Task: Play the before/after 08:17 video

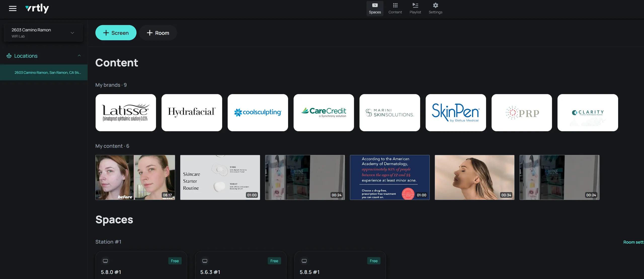Action: pyautogui.click(x=135, y=177)
